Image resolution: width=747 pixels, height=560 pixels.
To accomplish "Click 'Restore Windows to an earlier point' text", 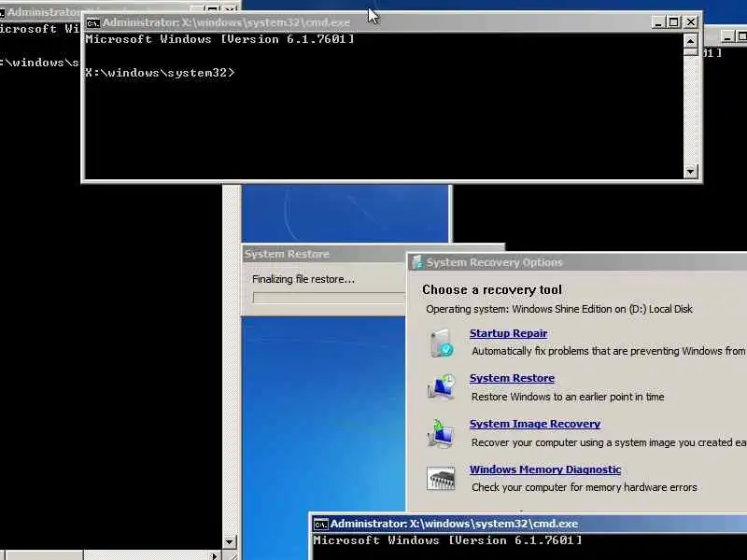I will pos(568,397).
